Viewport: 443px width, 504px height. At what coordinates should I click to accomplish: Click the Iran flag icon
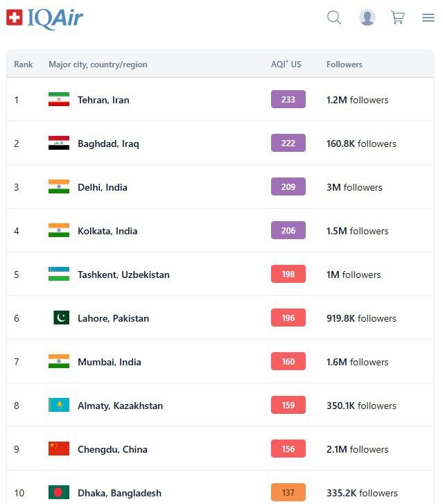(59, 100)
